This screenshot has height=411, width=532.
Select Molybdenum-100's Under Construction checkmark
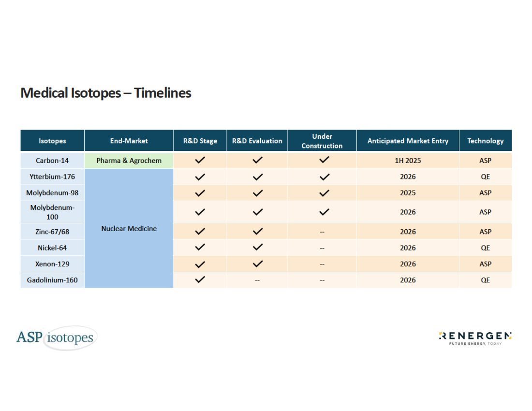[325, 212]
